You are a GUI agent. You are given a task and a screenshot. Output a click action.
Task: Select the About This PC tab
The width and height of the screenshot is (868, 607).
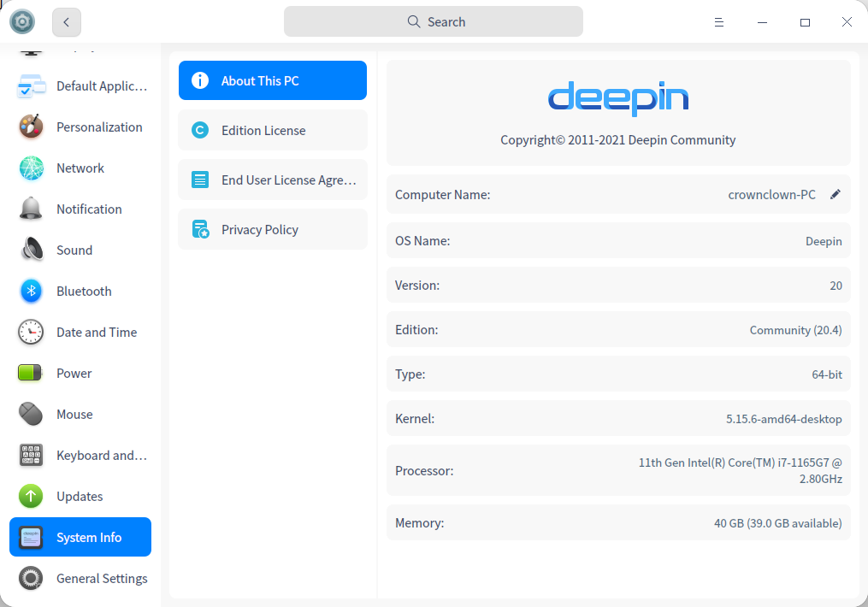pyautogui.click(x=272, y=80)
